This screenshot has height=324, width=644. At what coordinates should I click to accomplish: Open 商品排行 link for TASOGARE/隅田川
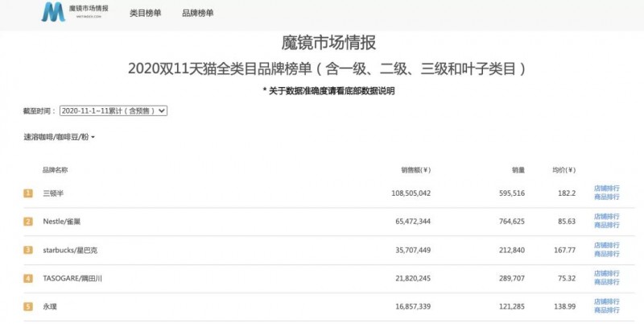tap(607, 281)
